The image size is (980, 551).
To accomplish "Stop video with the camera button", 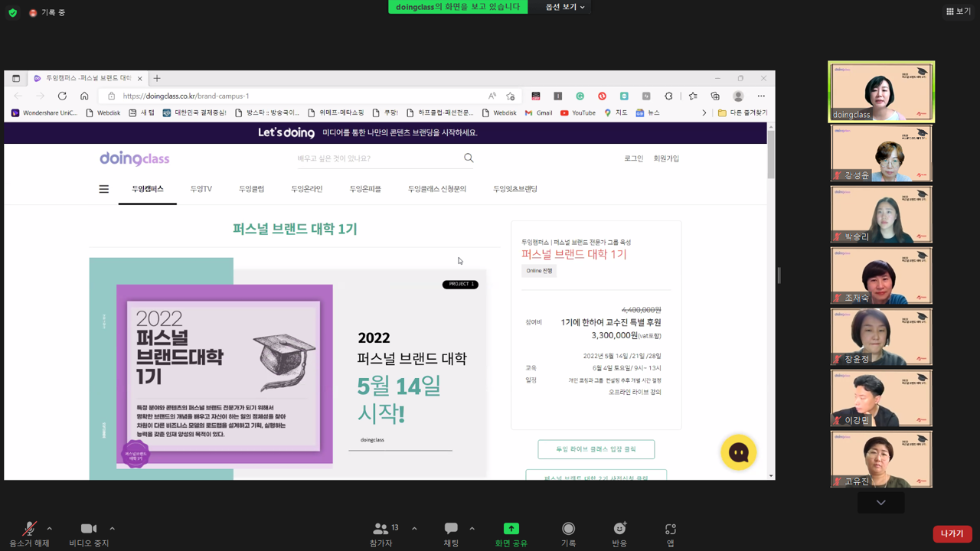I will (89, 533).
